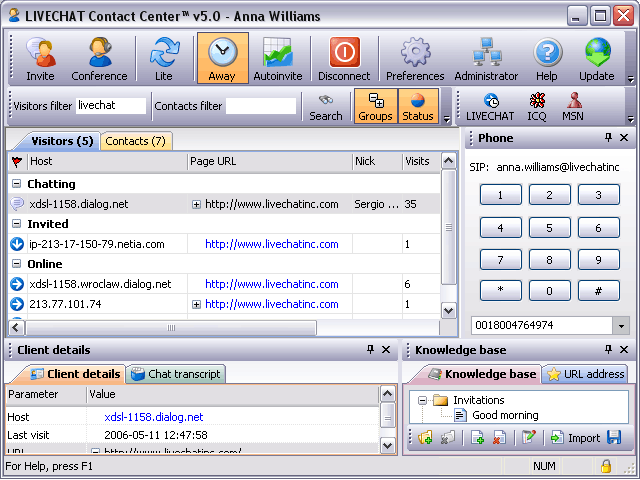Click the add document icon in Knowledge base
Image resolution: width=640 pixels, height=480 pixels.
(477, 438)
